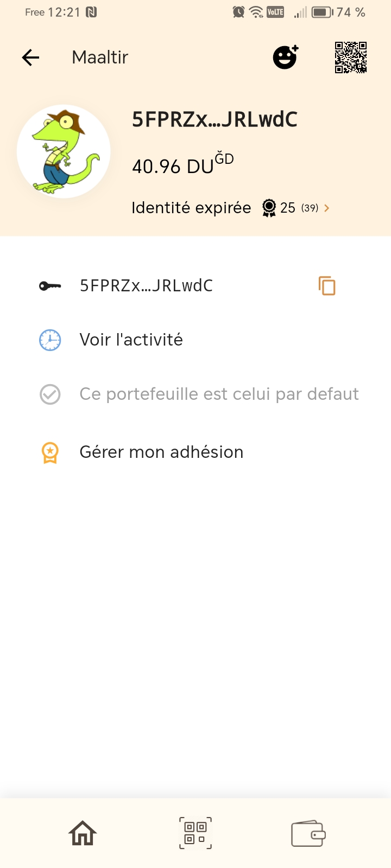Tap the 40.96 DUĞD balance
This screenshot has width=391, height=868.
(182, 165)
